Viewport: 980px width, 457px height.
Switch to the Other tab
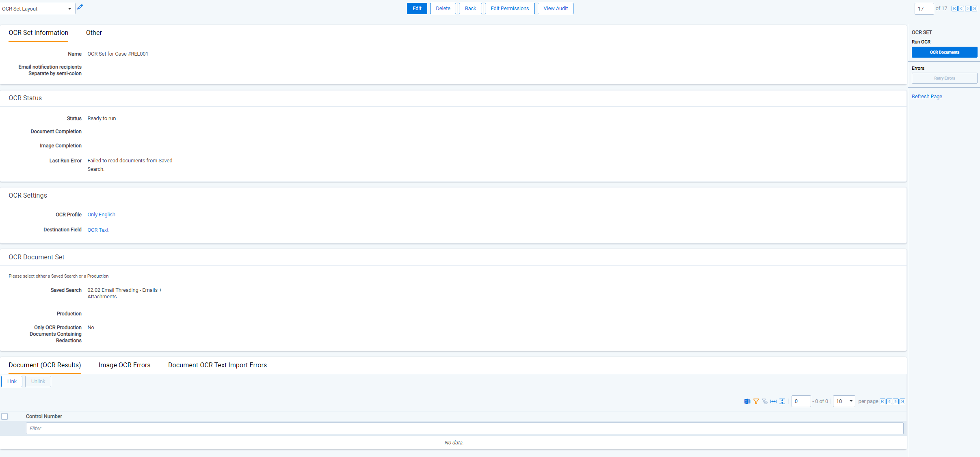coord(94,33)
